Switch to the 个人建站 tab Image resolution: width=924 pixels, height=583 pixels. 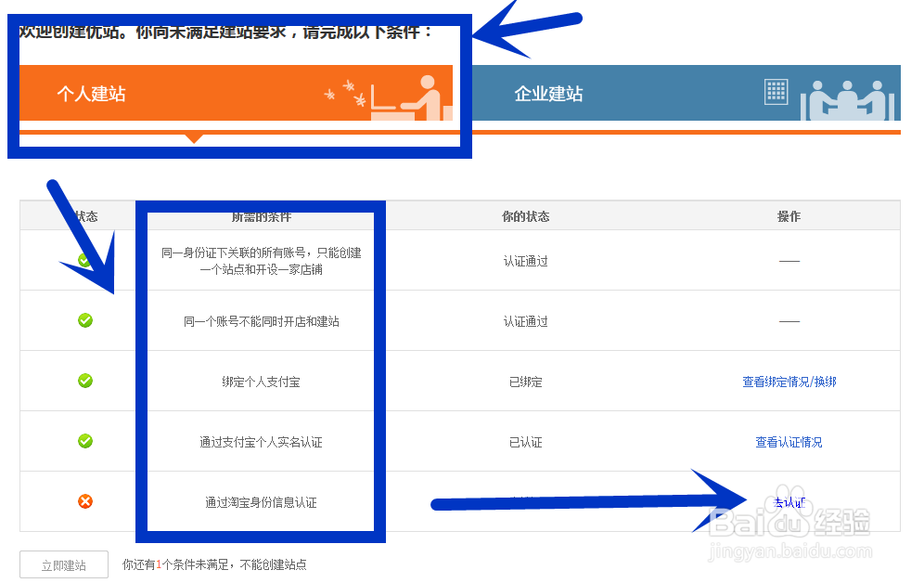(x=236, y=93)
